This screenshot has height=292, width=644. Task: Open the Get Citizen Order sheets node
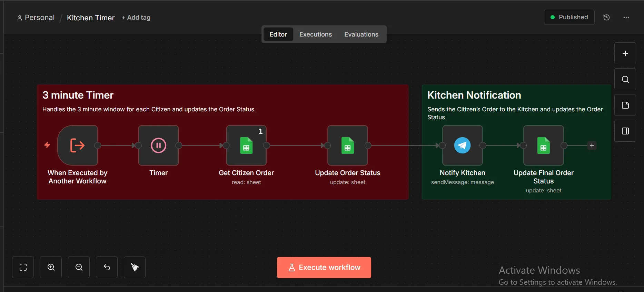246,145
